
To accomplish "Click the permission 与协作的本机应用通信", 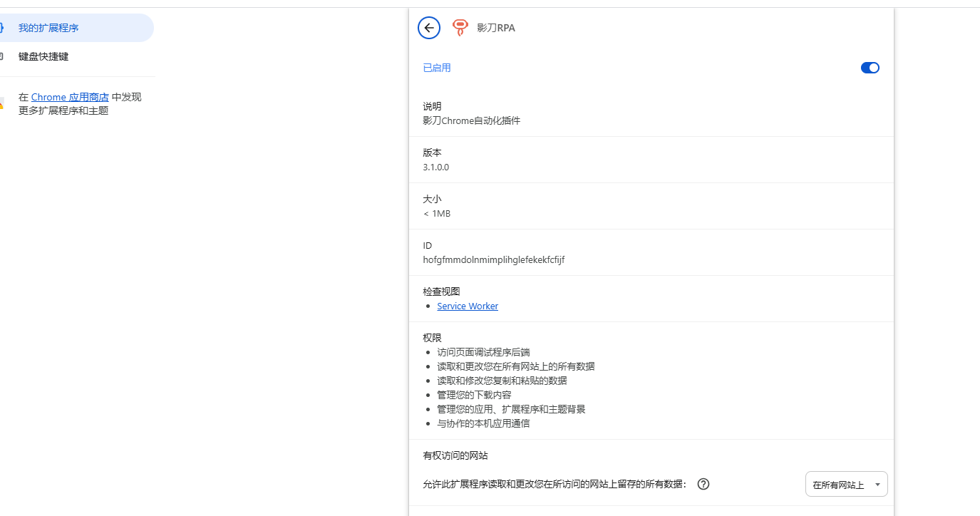I will tap(483, 423).
